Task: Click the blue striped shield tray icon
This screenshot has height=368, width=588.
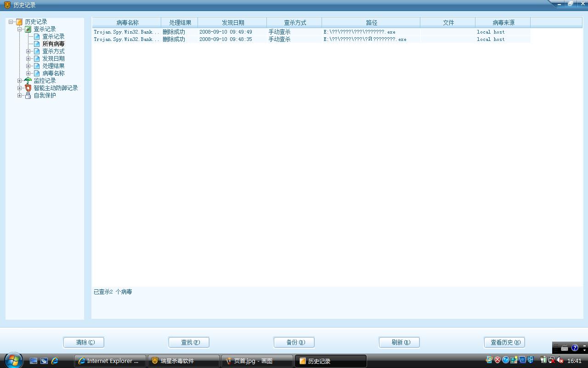Action: 531,360
